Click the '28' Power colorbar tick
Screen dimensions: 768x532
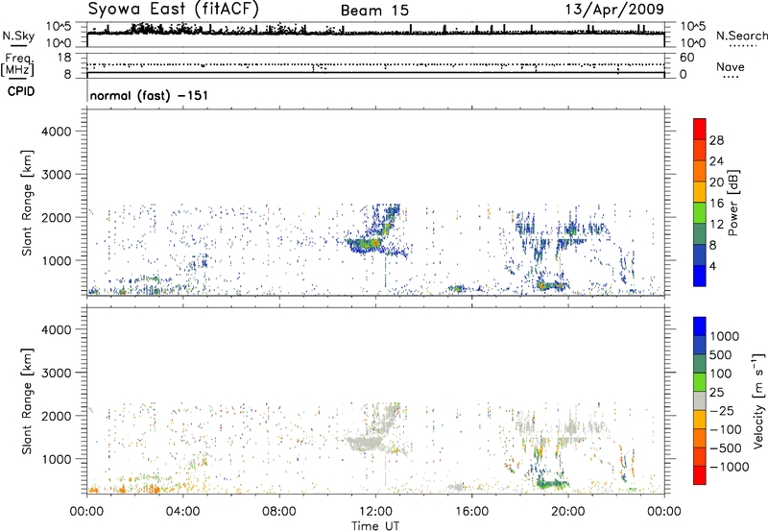[x=716, y=140]
